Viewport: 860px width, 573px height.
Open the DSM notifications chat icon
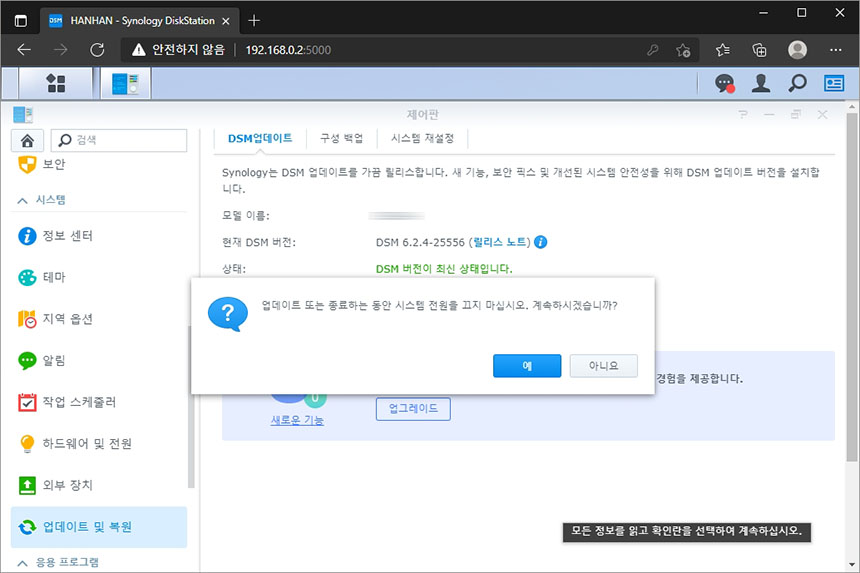(x=725, y=83)
